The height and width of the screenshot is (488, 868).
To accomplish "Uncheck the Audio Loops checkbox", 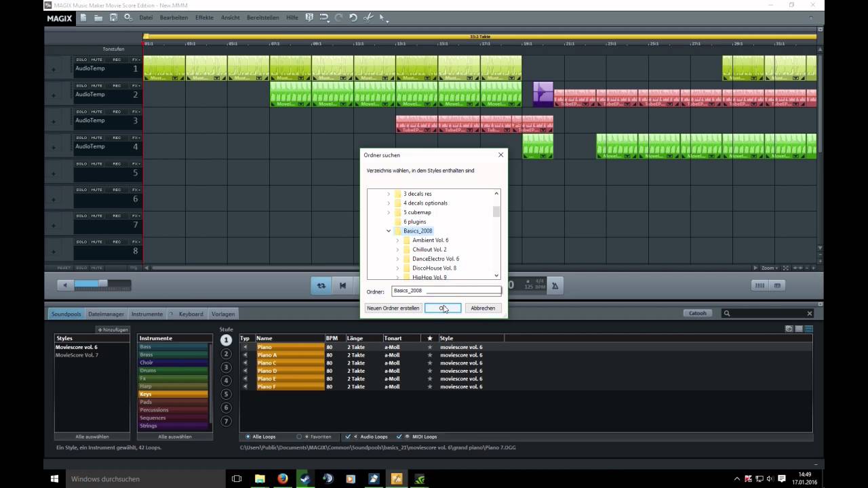I will [x=348, y=436].
